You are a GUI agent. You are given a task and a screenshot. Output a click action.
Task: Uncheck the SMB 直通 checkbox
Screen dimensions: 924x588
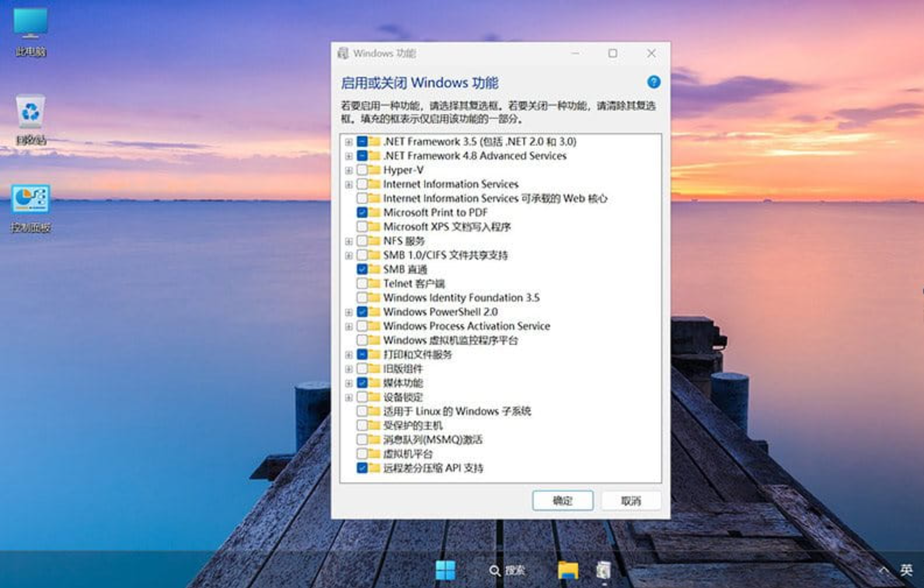pyautogui.click(x=362, y=270)
